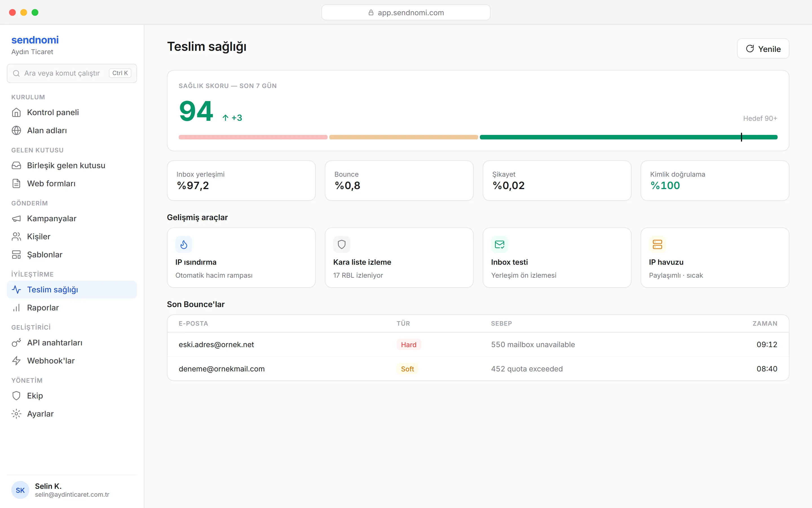Focus the Ara veya komut çalıştır field
The image size is (812, 508).
click(x=72, y=73)
